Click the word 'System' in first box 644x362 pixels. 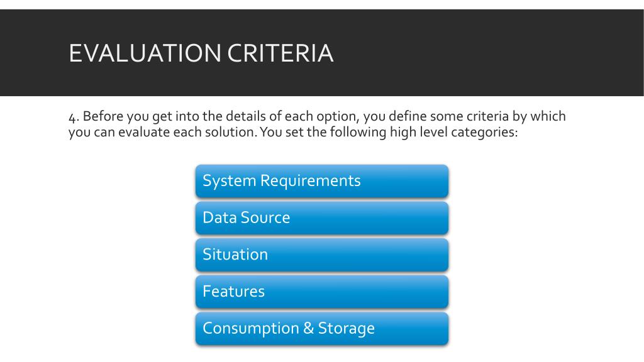[x=229, y=181]
